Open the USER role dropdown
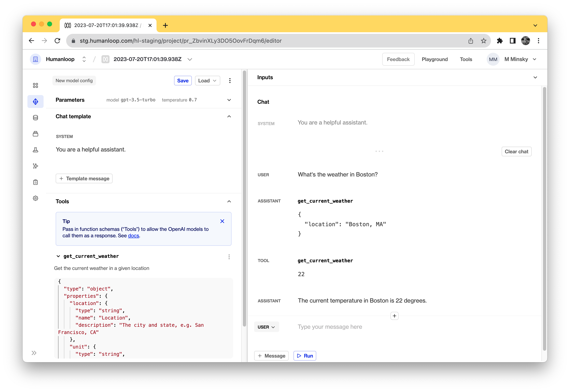This screenshot has height=392, width=570. (266, 327)
